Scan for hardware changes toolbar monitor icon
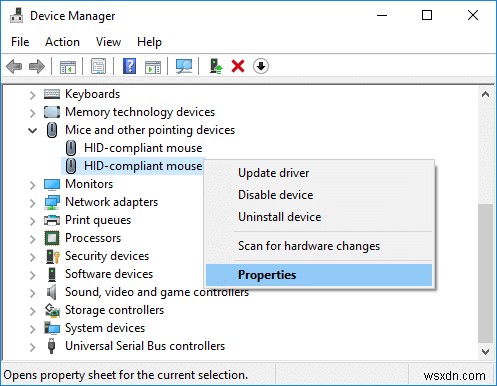 tap(184, 66)
